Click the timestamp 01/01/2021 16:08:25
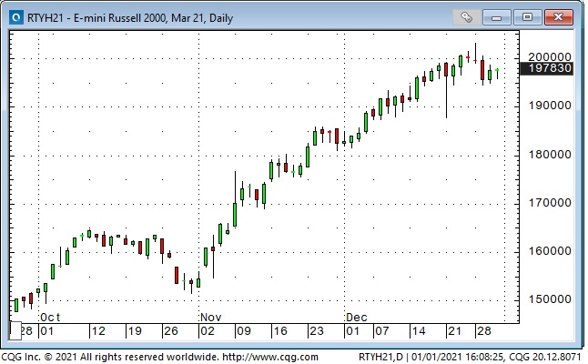The width and height of the screenshot is (588, 364). pos(458,357)
